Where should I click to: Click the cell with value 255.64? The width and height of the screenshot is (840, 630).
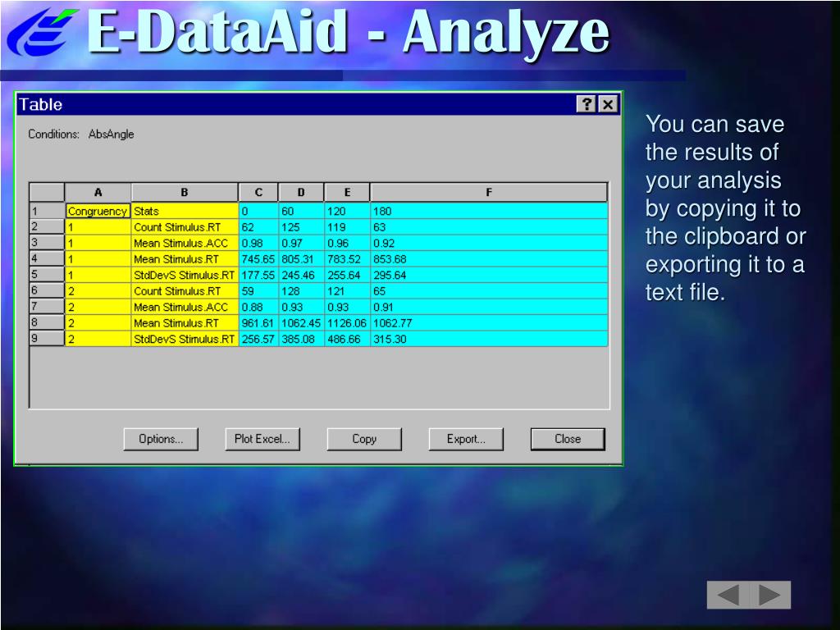347,276
